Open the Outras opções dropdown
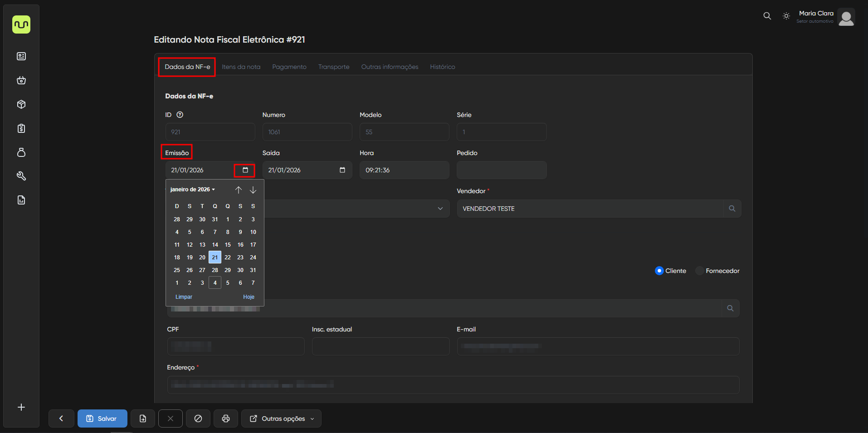 click(281, 418)
